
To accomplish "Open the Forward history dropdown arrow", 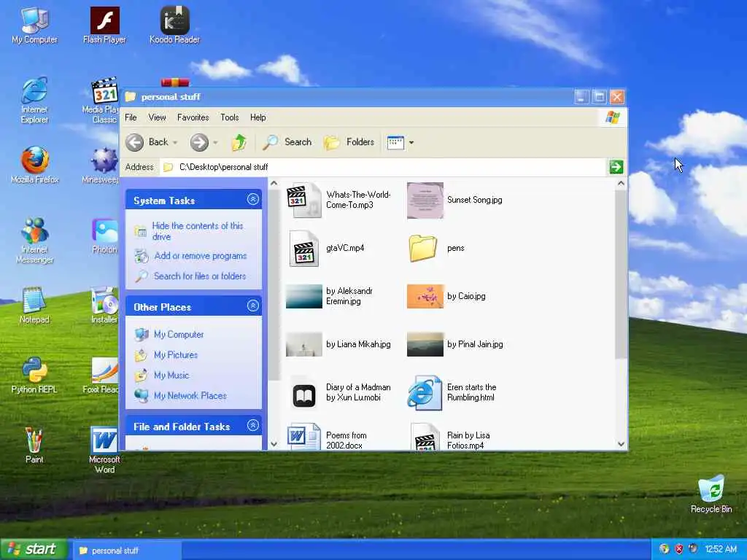I will [215, 142].
